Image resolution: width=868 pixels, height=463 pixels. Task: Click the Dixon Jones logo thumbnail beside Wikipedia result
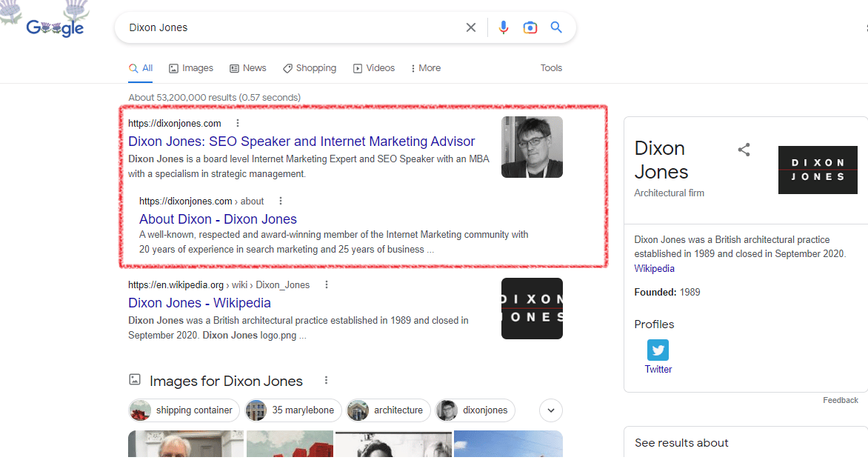click(x=532, y=308)
